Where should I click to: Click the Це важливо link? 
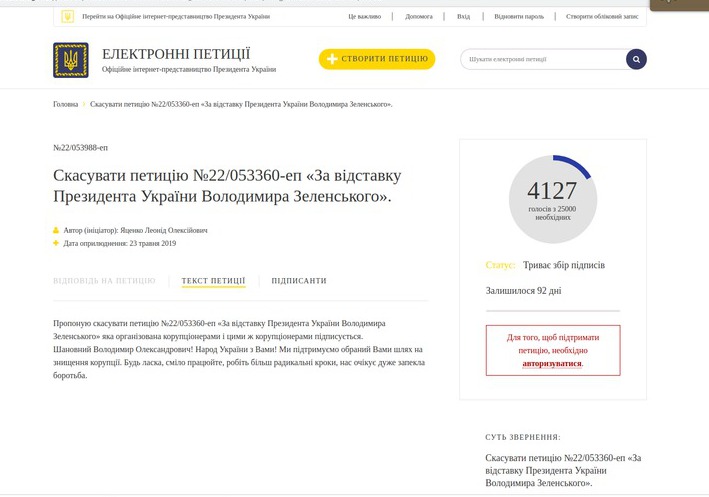[364, 17]
